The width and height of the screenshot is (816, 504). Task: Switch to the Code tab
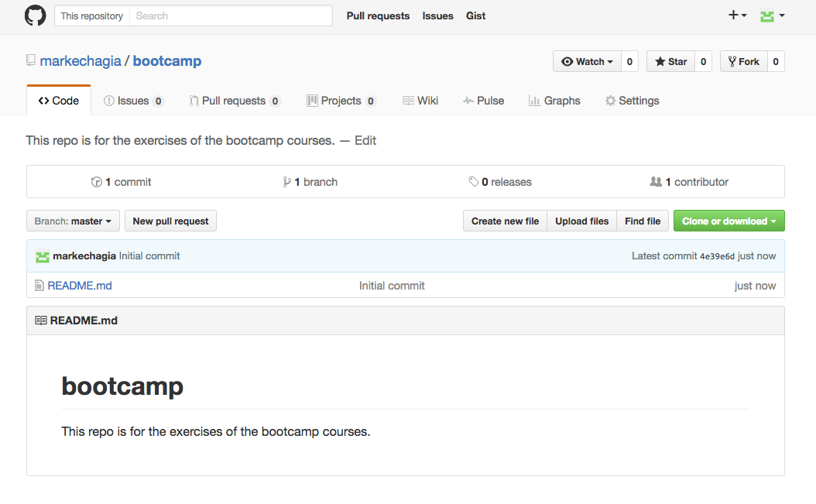pyautogui.click(x=59, y=101)
